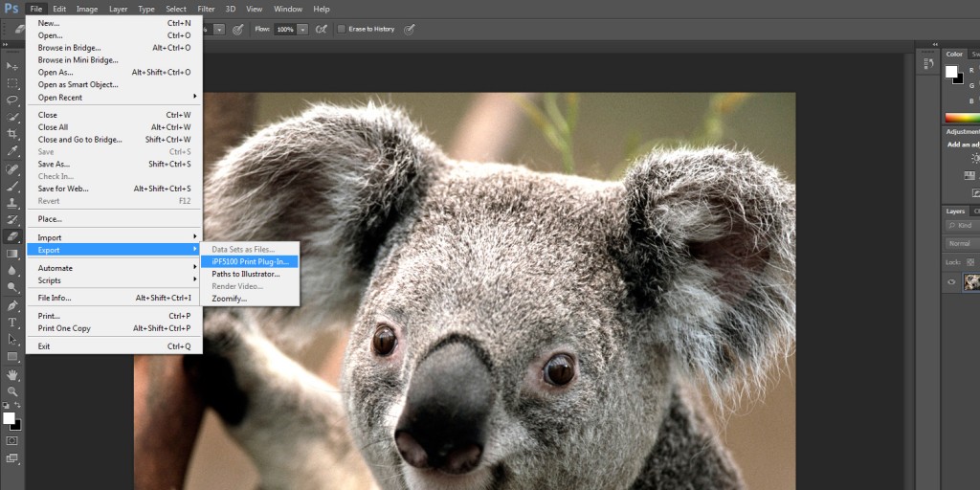The width and height of the screenshot is (980, 490).
Task: Enable Erase to History checkbox
Action: [x=342, y=29]
